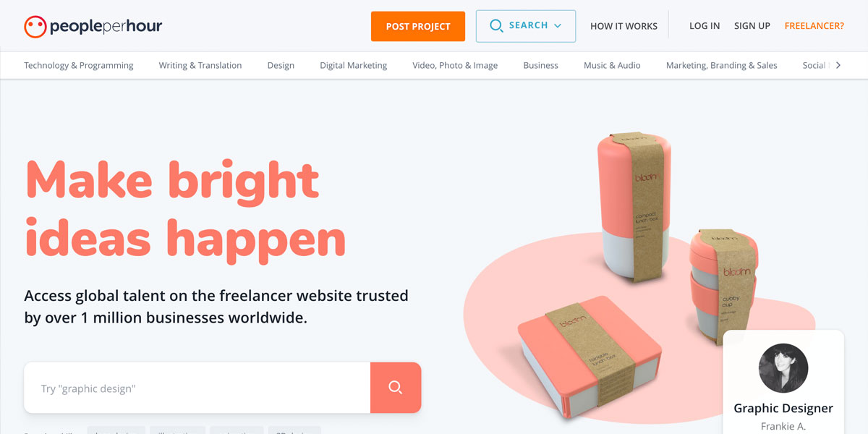868x434 pixels.
Task: Select Writing & Translation category
Action: 200,65
